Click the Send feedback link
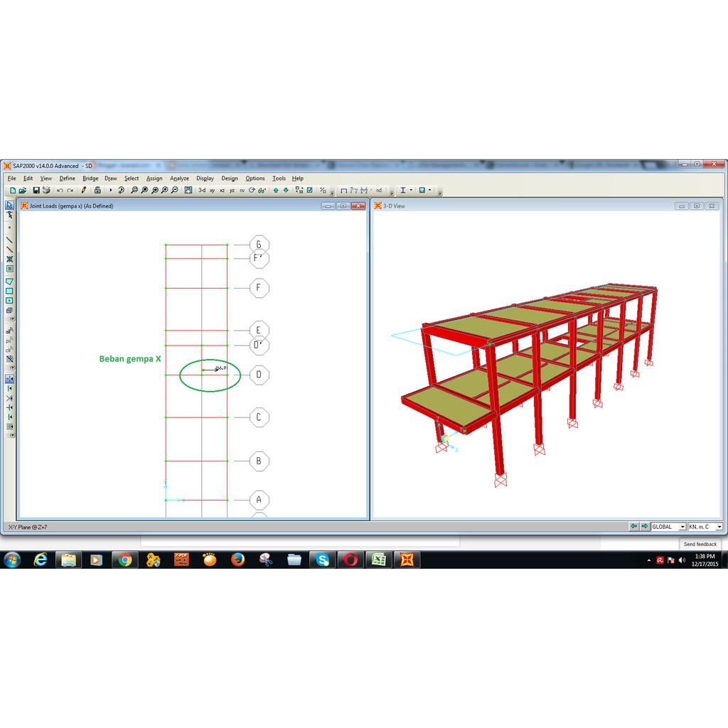 tap(700, 544)
